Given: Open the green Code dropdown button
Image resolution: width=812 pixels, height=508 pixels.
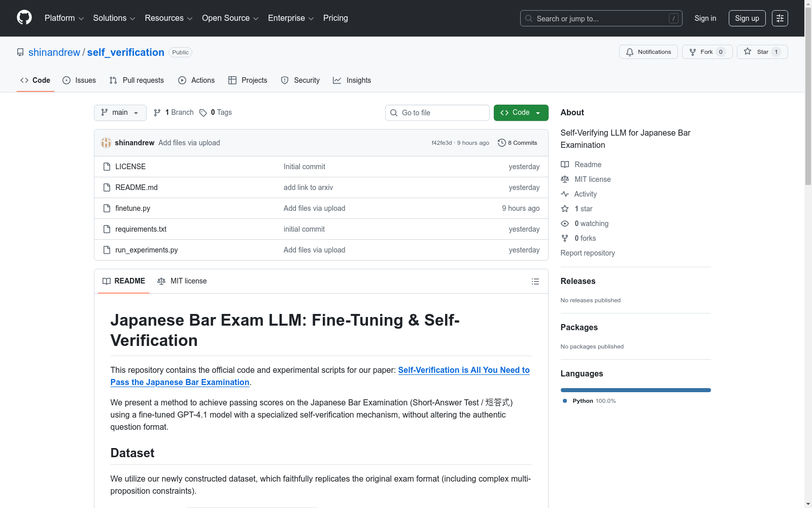Looking at the screenshot, I should [521, 113].
